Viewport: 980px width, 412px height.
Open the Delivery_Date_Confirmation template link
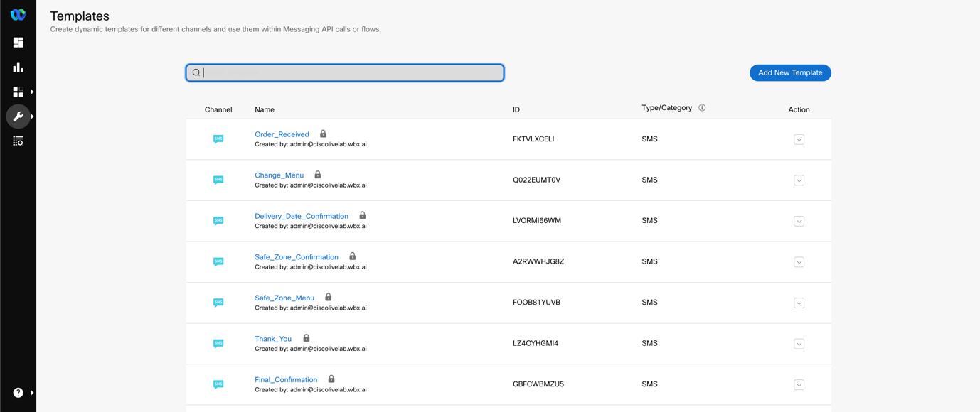(x=302, y=216)
